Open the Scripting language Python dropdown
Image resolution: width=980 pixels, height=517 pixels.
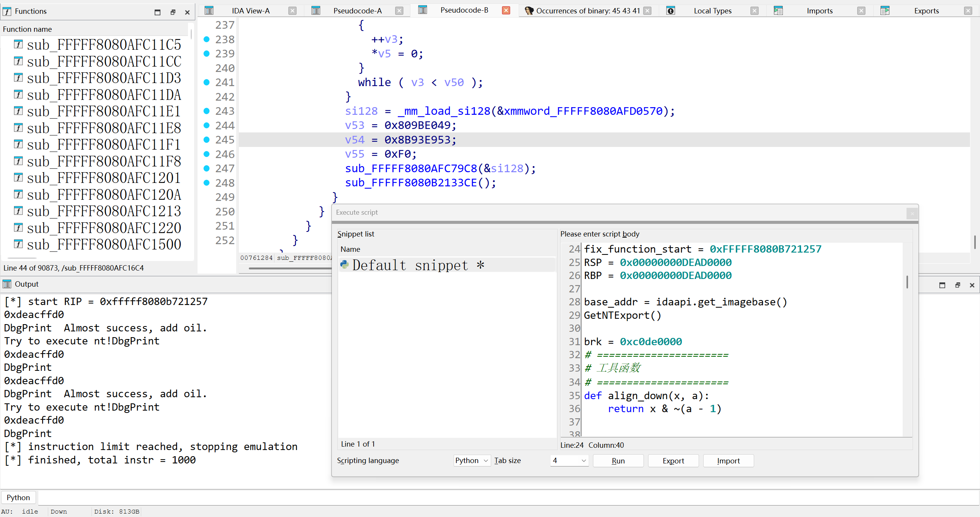tap(472, 460)
